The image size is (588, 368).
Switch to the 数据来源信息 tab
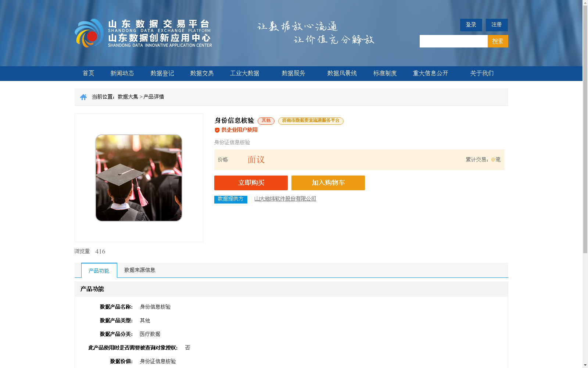point(140,270)
